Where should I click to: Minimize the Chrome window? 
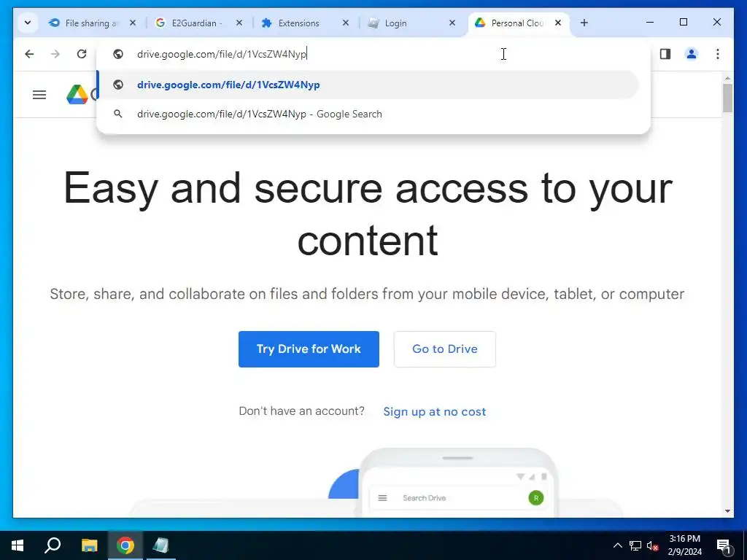tap(650, 22)
